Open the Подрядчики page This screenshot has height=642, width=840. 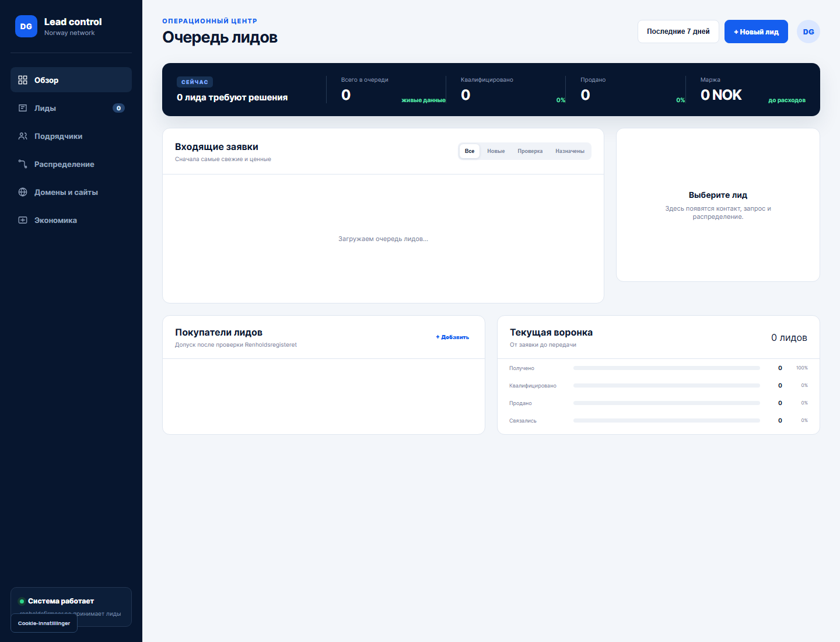(71, 136)
